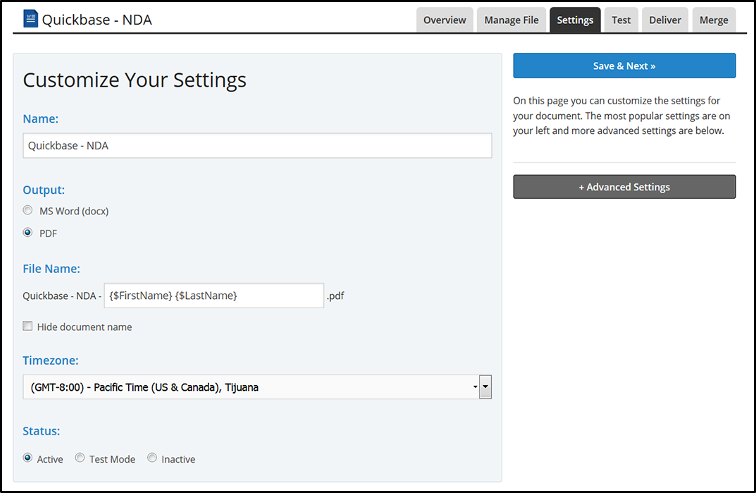Open the Timezone dropdown list
This screenshot has width=756, height=494.
[x=250, y=387]
